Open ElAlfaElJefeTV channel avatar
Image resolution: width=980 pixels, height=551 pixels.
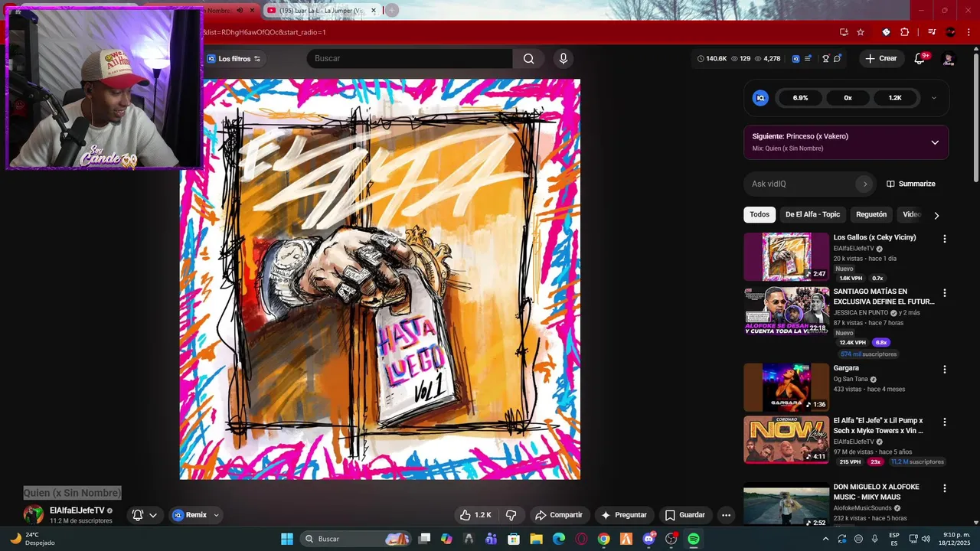33,515
